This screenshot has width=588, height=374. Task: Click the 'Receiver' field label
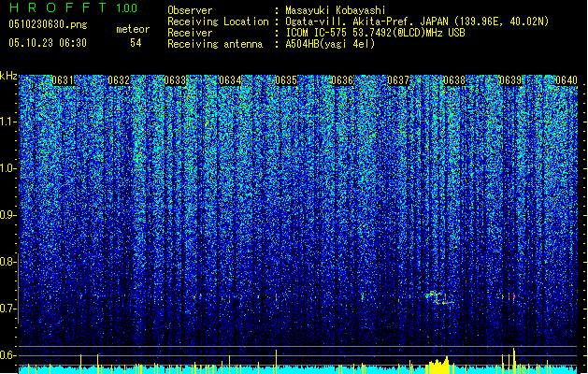click(x=190, y=33)
